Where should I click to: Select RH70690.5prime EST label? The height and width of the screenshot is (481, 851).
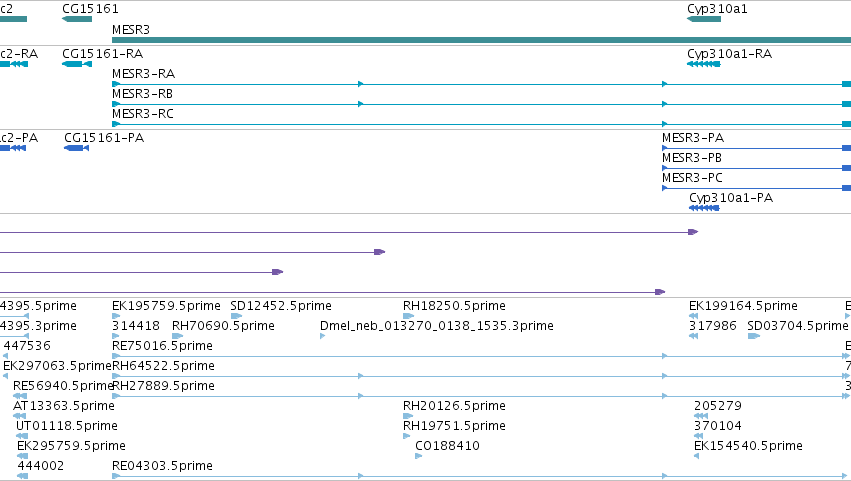click(223, 326)
